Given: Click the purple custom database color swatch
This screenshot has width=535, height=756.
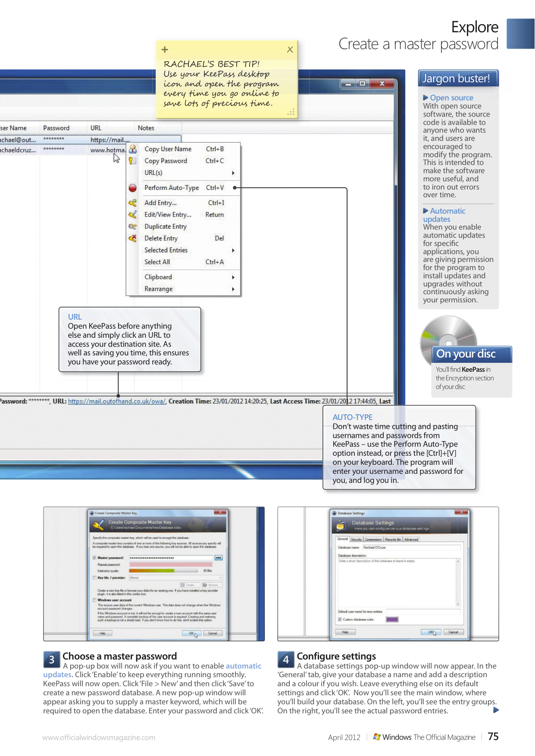Looking at the screenshot, I should point(392,619).
